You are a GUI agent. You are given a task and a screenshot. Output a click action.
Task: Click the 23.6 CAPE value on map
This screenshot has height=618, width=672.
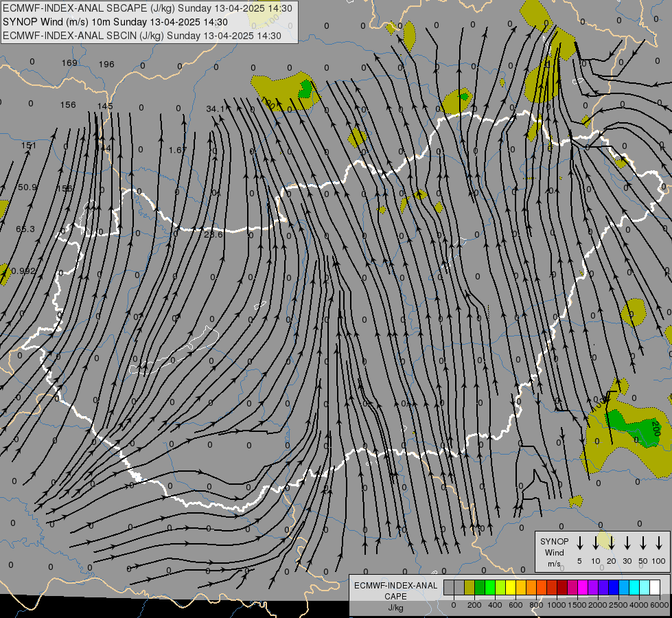point(213,235)
